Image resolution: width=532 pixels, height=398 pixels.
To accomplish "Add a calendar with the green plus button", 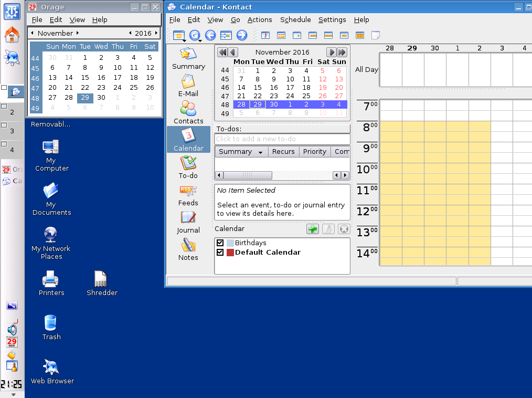I will (313, 229).
